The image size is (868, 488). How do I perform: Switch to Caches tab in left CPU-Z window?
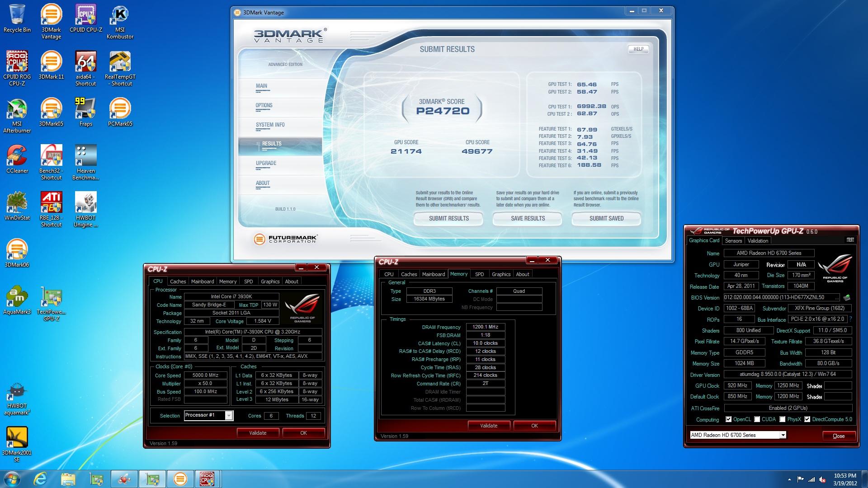pos(178,282)
